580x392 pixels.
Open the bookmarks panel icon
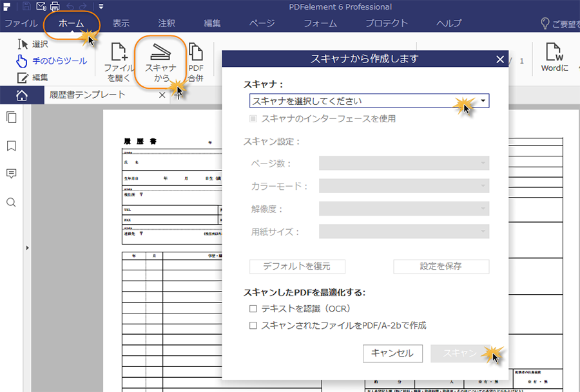[12, 145]
